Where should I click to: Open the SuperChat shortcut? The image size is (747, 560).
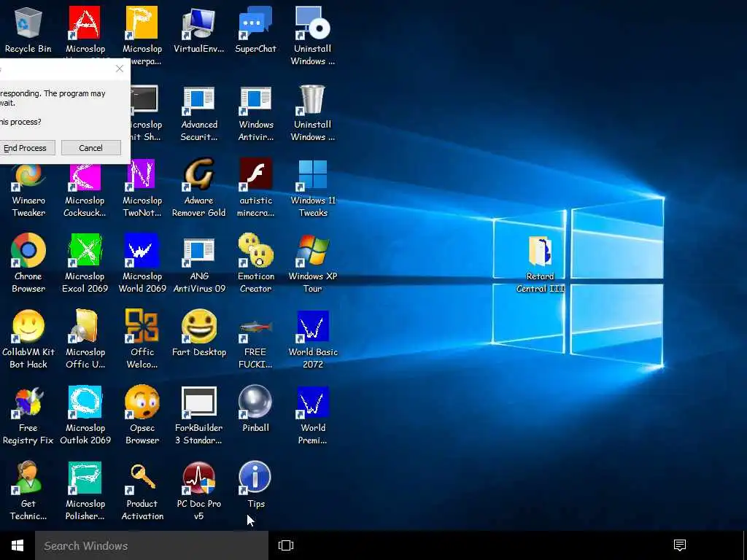[x=256, y=23]
